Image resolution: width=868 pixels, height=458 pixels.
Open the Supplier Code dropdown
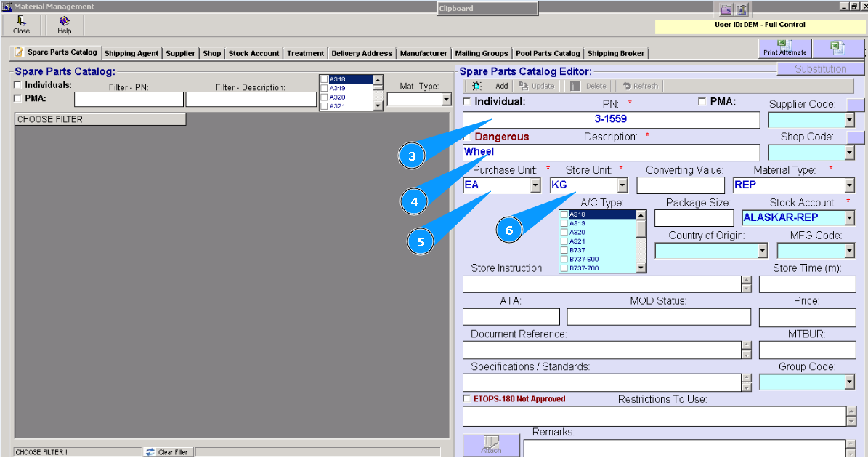click(850, 120)
